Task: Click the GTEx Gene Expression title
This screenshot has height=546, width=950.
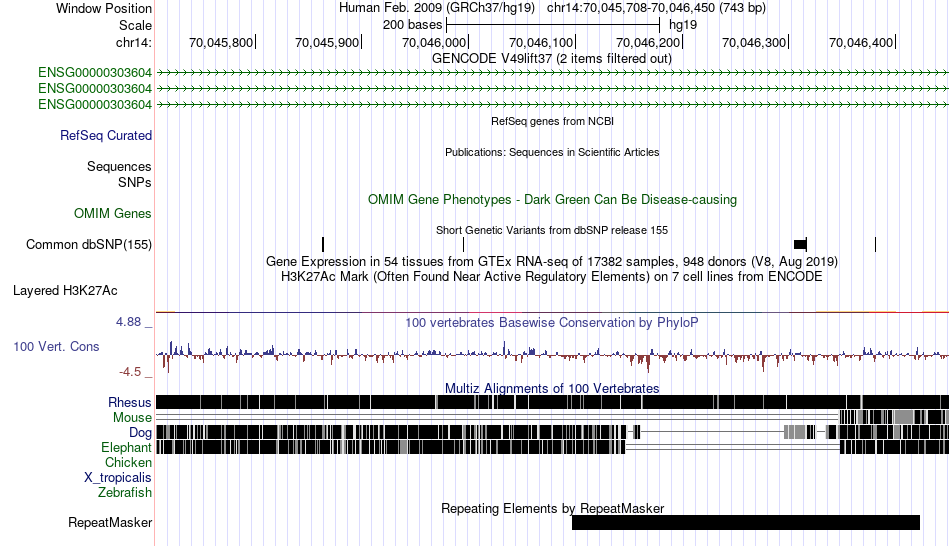Action: coord(552,262)
